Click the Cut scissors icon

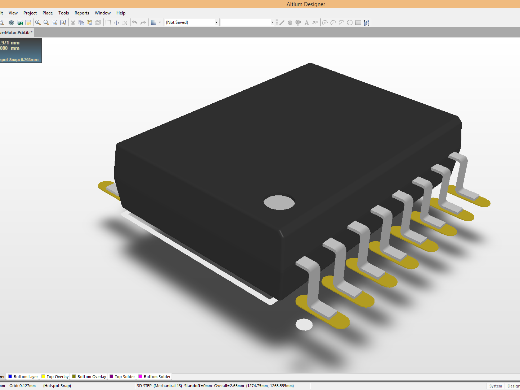click(x=73, y=22)
